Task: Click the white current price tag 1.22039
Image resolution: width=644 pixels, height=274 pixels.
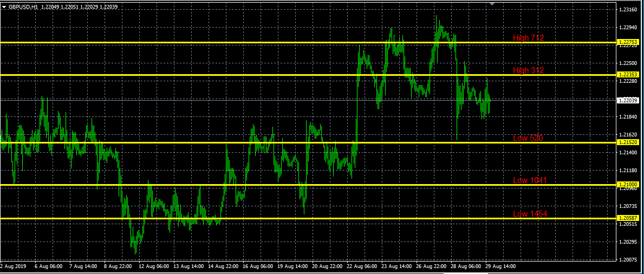Action: 628,100
